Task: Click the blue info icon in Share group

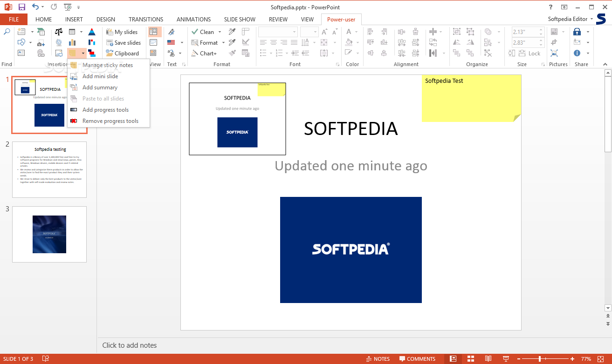Action: tap(577, 53)
